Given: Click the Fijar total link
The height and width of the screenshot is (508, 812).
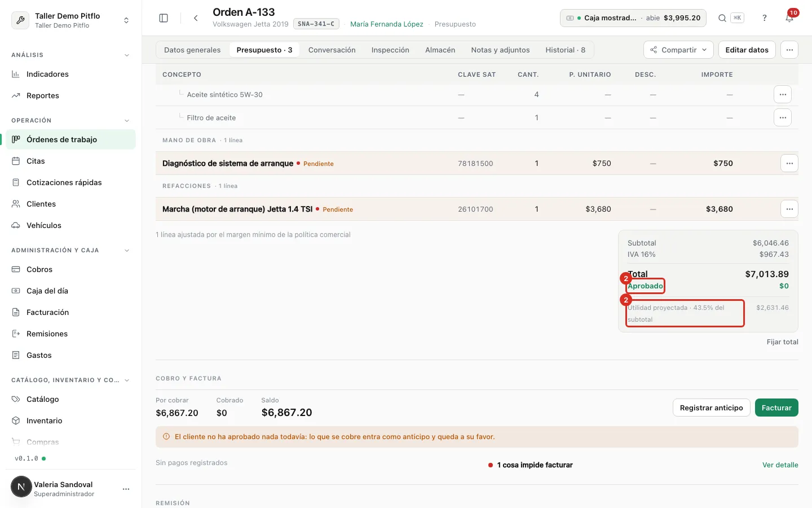Looking at the screenshot, I should pos(782,342).
